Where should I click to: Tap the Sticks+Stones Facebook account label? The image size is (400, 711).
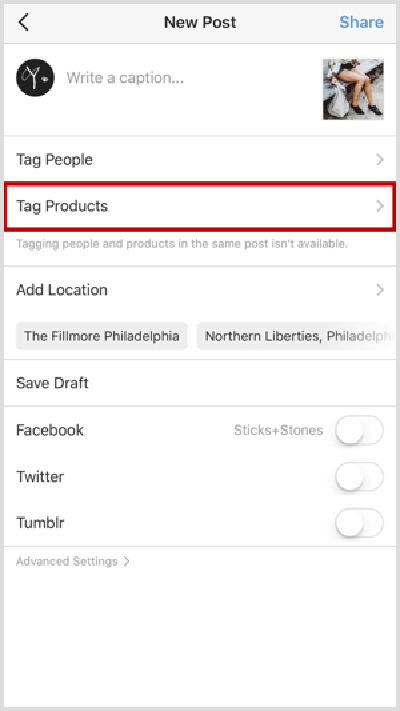pos(278,430)
